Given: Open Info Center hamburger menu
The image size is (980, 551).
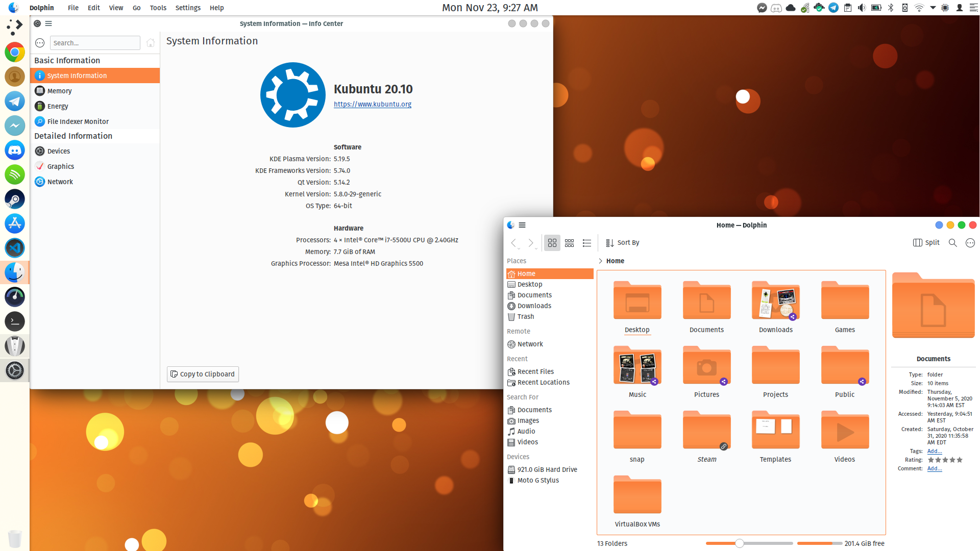Looking at the screenshot, I should [x=48, y=23].
